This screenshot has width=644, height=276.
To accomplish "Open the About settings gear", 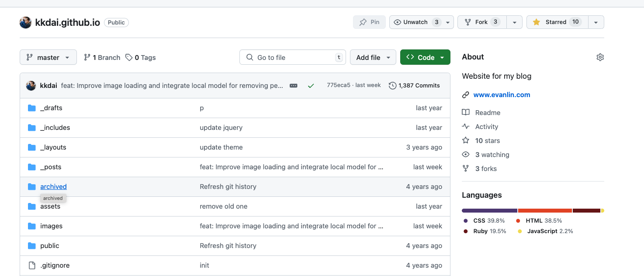I will coord(600,57).
